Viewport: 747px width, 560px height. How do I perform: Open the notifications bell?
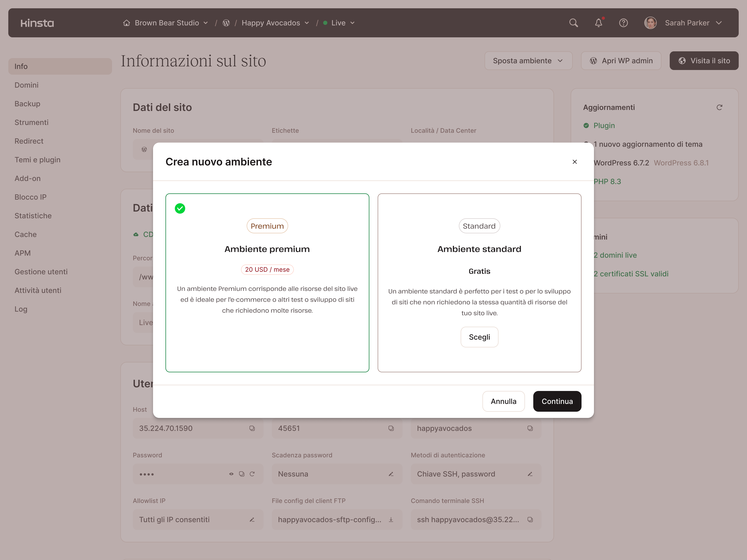coord(598,23)
